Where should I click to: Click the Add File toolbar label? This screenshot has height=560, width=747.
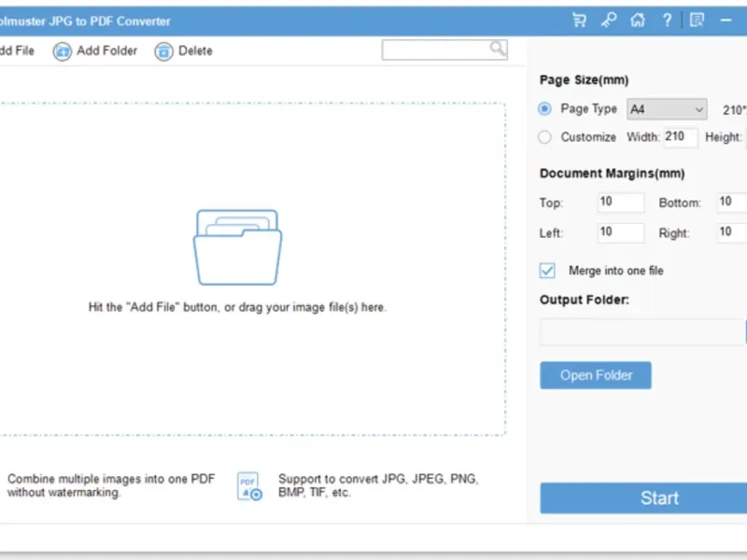pos(17,50)
